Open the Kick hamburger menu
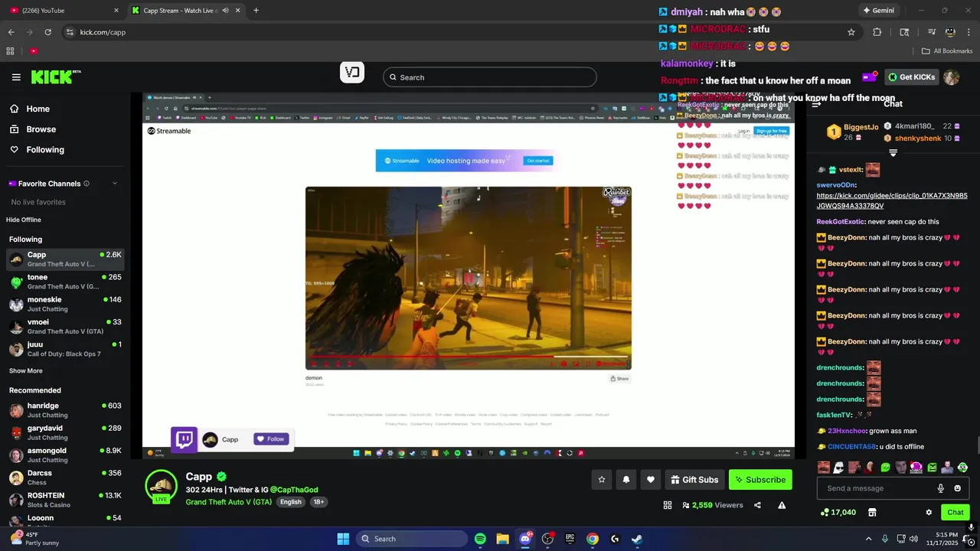980x551 pixels. [x=16, y=77]
